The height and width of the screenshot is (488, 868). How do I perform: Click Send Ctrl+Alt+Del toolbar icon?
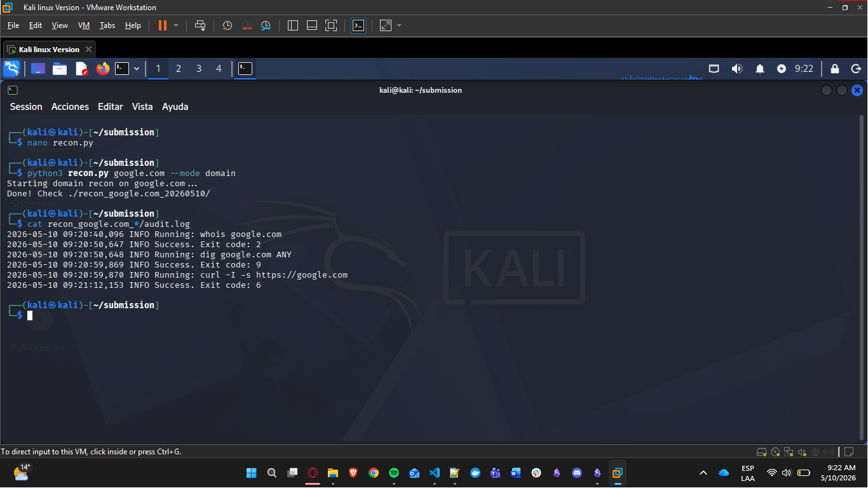[200, 25]
